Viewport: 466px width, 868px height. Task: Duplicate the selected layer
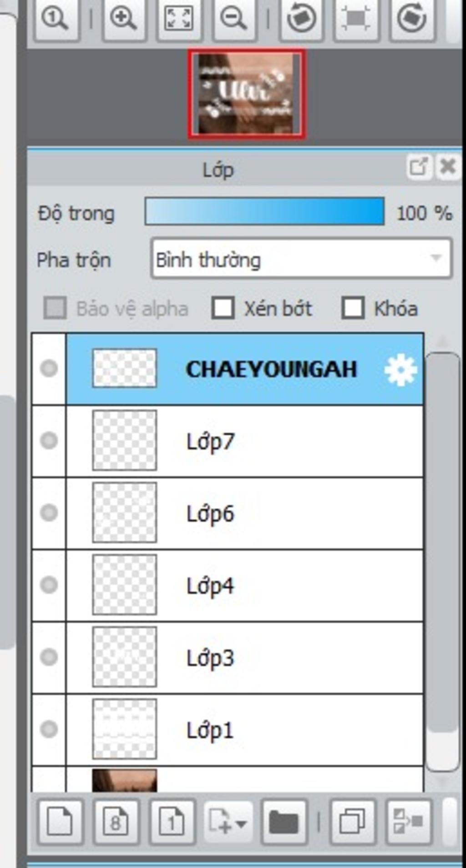pos(352,822)
